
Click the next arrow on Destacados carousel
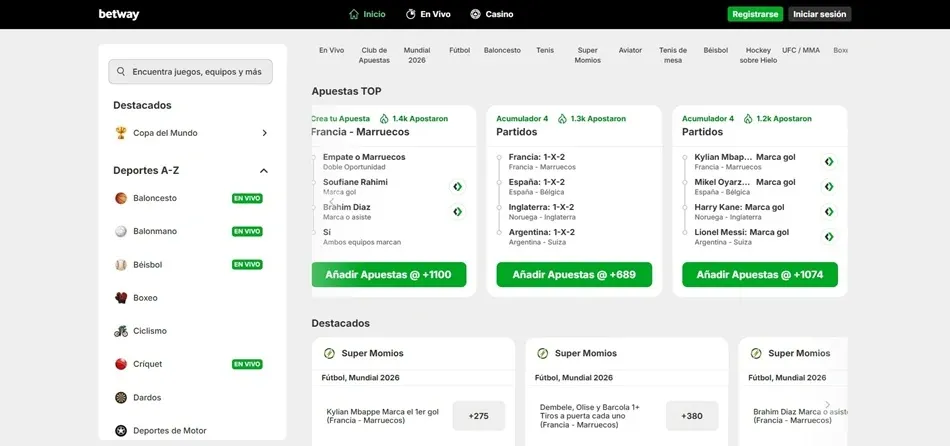[x=828, y=404]
